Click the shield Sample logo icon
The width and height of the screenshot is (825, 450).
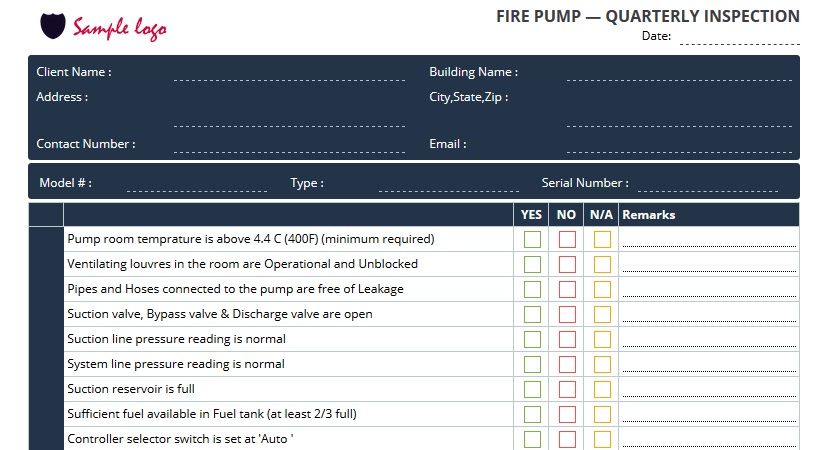click(x=53, y=26)
